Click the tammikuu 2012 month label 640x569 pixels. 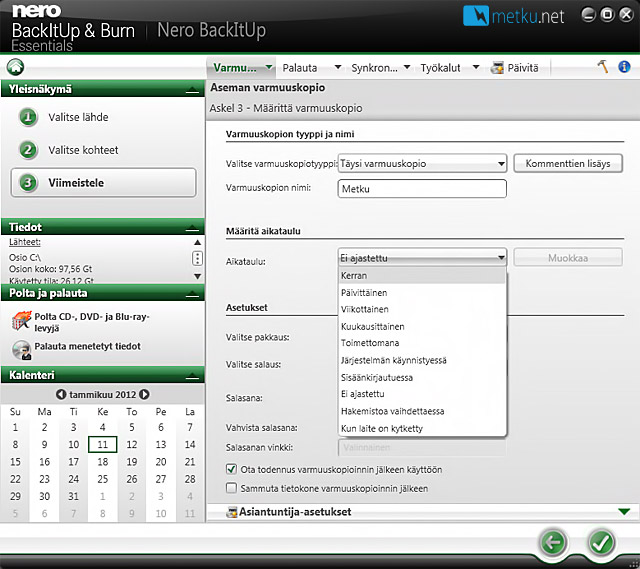pyautogui.click(x=102, y=395)
